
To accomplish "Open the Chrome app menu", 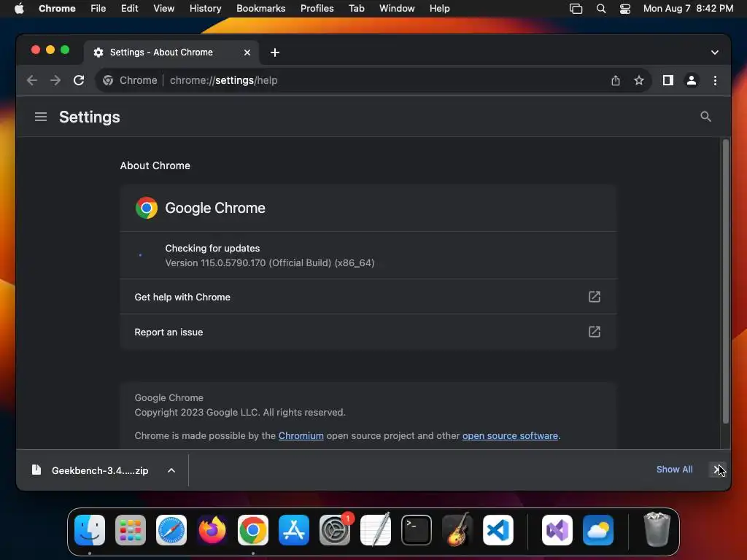I will [x=57, y=9].
